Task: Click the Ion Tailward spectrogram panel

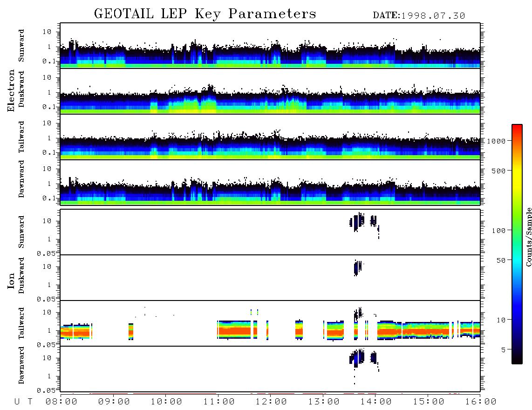Action: pos(270,323)
